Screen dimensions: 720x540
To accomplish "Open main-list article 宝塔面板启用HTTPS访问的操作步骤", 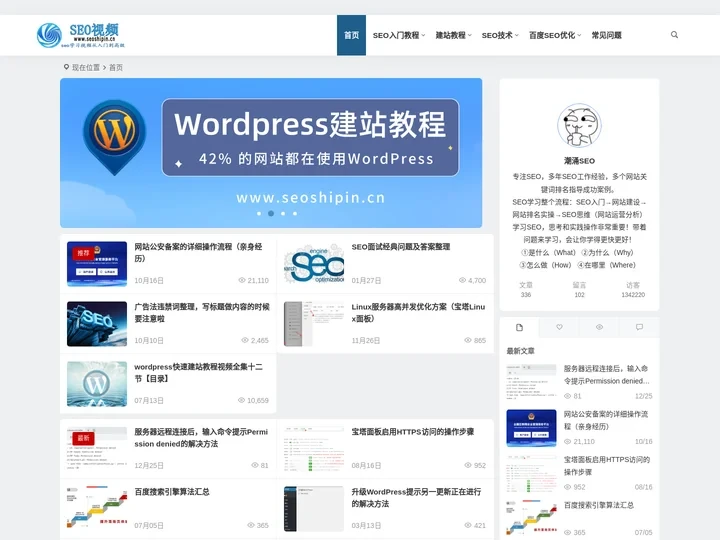I will click(413, 432).
